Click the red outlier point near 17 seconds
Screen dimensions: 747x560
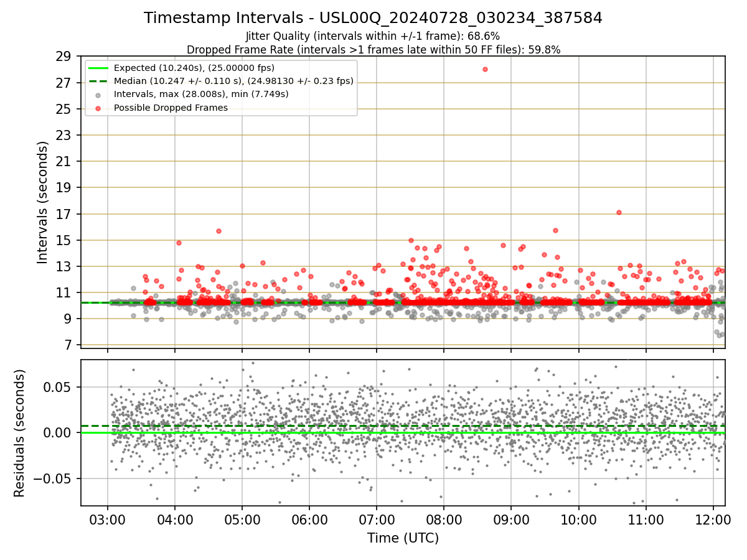point(619,212)
